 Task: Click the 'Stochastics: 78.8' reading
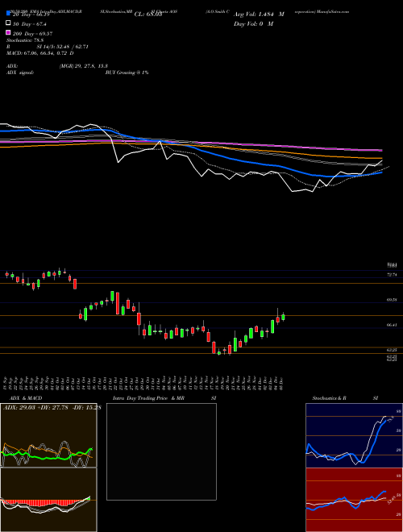pos(25,40)
